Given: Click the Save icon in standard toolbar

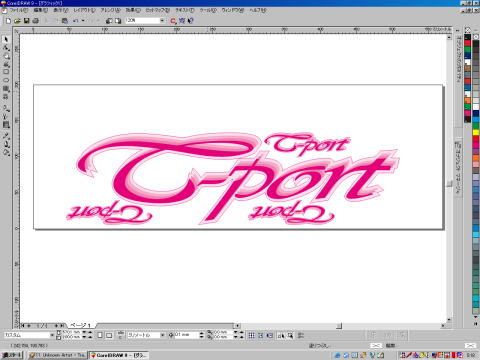Looking at the screenshot, I should coord(26,21).
